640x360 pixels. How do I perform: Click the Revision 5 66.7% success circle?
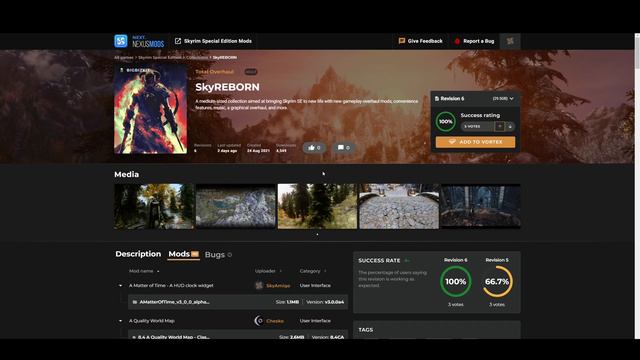coord(497,282)
